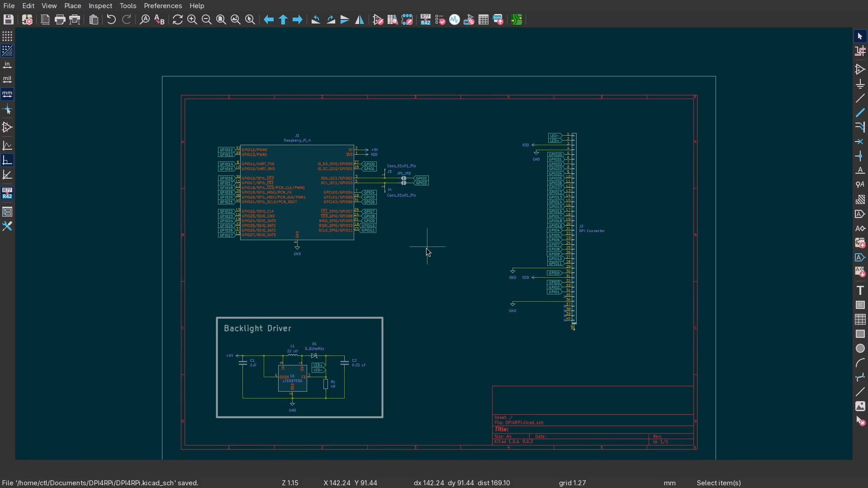Open the Generate BOM tool

coord(498,20)
